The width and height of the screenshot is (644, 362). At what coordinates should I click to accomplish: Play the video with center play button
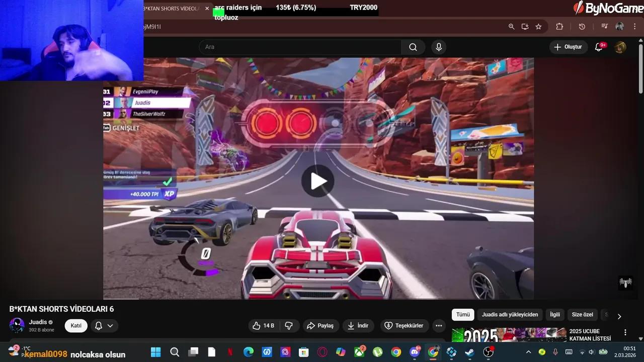pyautogui.click(x=318, y=182)
